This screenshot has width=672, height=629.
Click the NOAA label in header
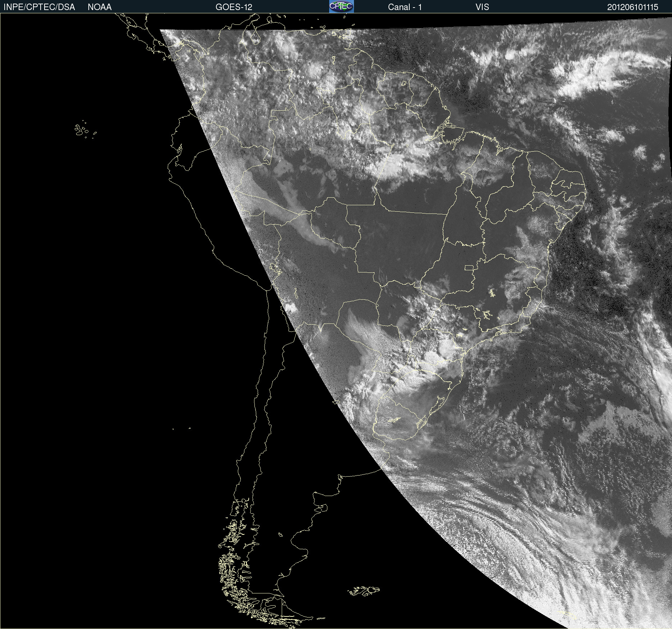[x=100, y=7]
